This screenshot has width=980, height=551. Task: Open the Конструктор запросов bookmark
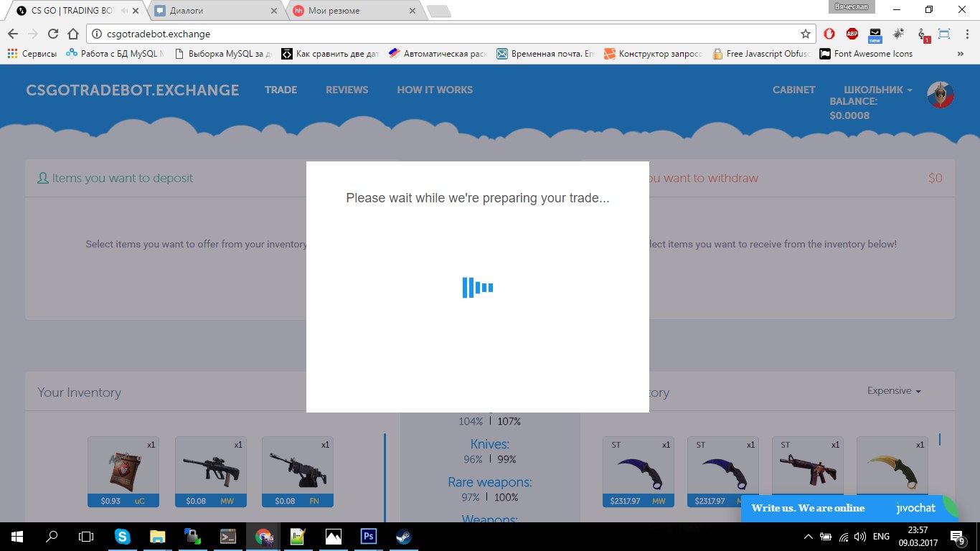[x=653, y=54]
